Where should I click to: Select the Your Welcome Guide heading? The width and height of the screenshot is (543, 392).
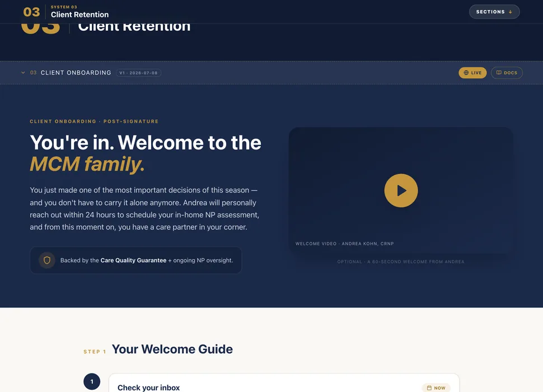172,349
